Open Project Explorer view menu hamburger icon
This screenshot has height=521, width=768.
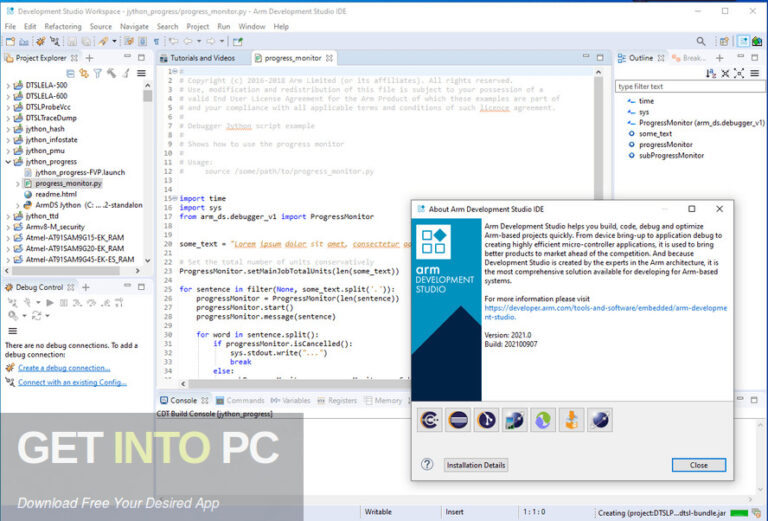tap(142, 73)
